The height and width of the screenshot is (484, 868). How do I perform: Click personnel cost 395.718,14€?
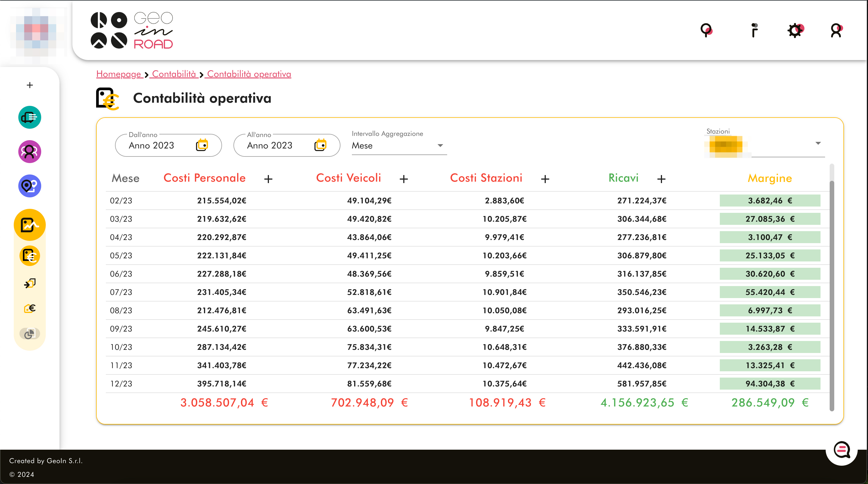click(222, 384)
